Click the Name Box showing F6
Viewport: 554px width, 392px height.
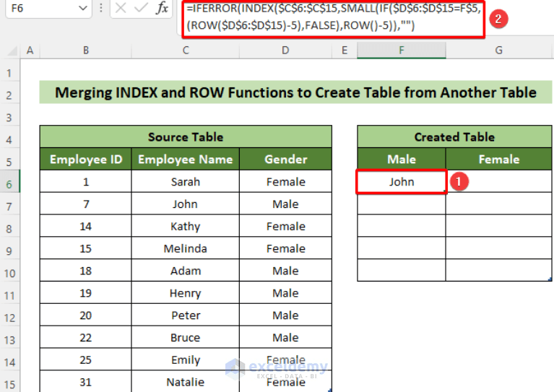(x=48, y=8)
